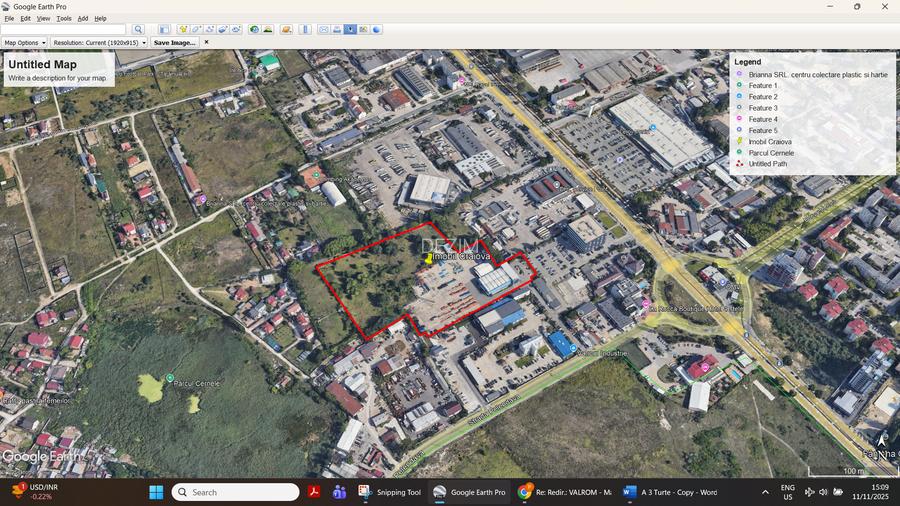Image resolution: width=900 pixels, height=506 pixels.
Task: Toggle the active Save Image toolbar button
Action: tap(350, 30)
